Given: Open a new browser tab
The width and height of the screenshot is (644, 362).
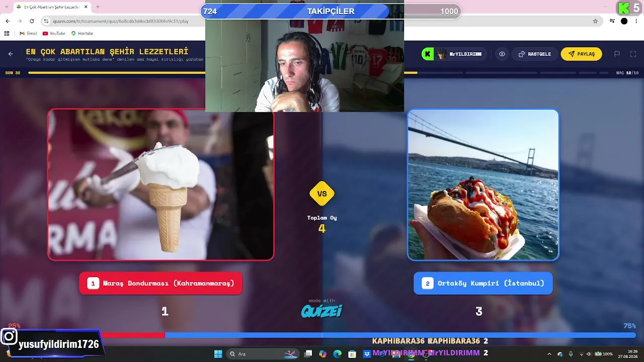Looking at the screenshot, I should coord(98,7).
